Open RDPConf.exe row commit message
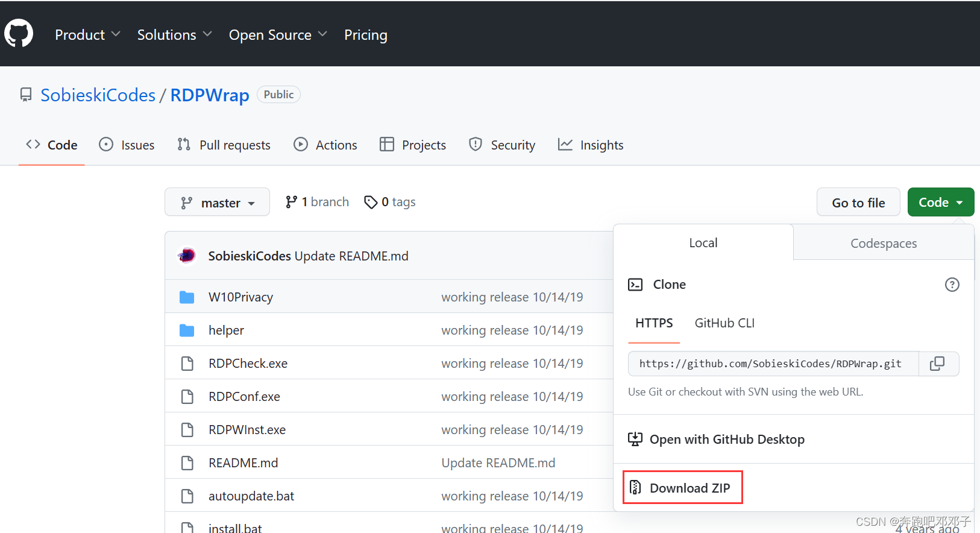 tap(512, 397)
